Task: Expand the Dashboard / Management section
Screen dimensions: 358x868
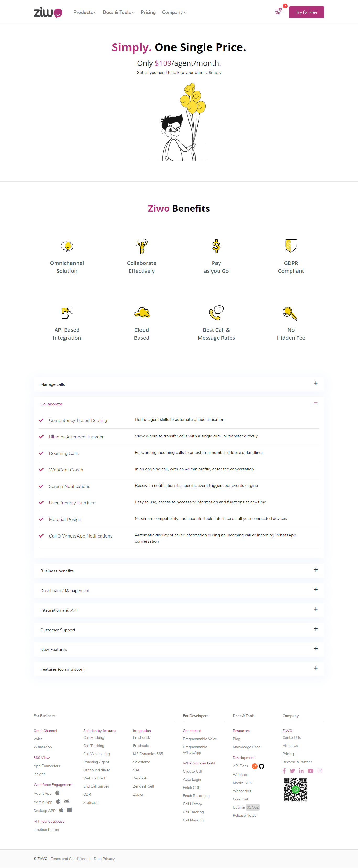Action: tap(179, 590)
